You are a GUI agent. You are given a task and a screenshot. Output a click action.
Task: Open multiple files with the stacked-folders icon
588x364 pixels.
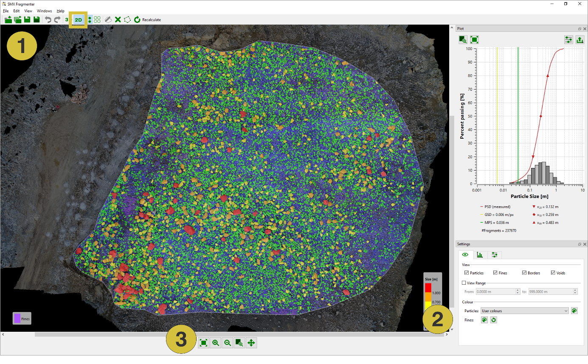coord(17,20)
